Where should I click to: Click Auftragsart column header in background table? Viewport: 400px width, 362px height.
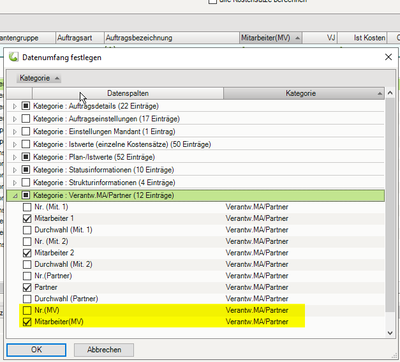[80, 38]
